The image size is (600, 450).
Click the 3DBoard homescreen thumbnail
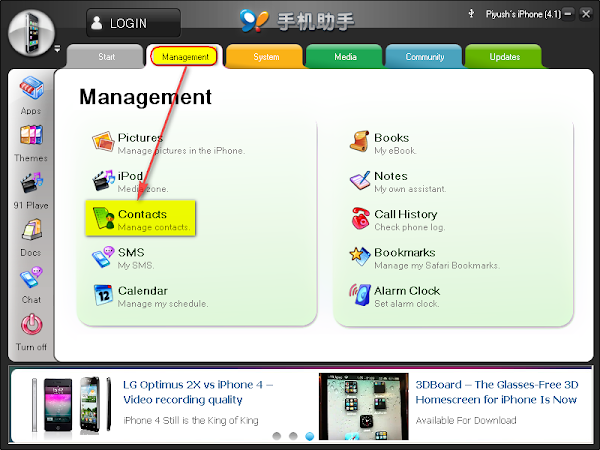coord(364,406)
